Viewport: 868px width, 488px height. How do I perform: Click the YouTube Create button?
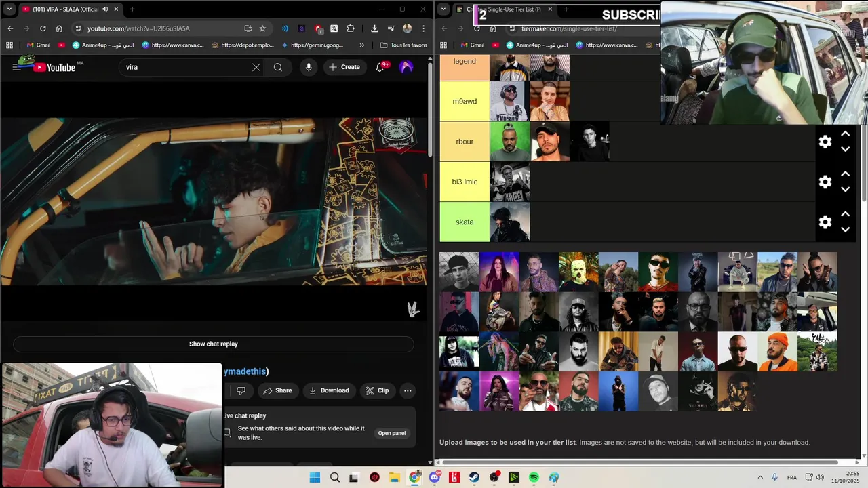coord(344,67)
